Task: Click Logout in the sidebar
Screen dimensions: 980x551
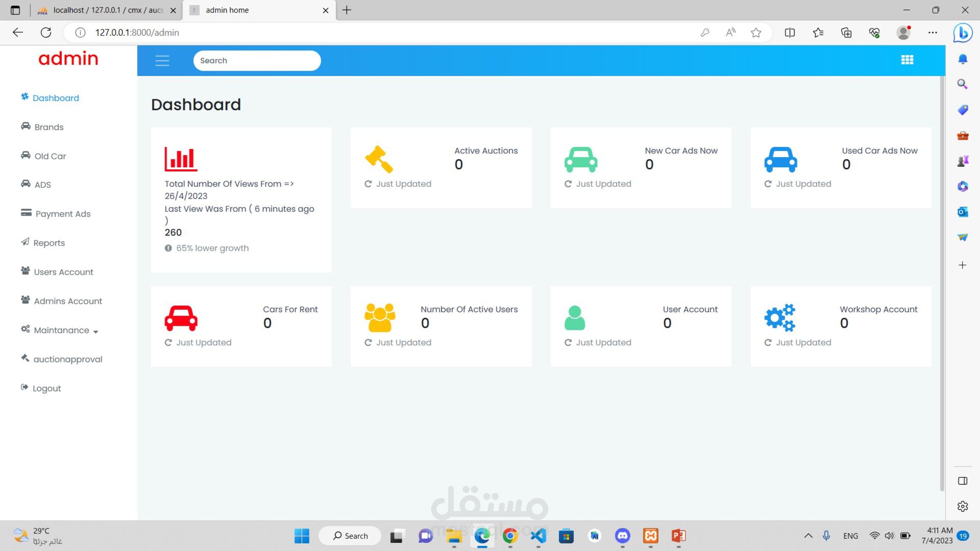Action: [46, 388]
